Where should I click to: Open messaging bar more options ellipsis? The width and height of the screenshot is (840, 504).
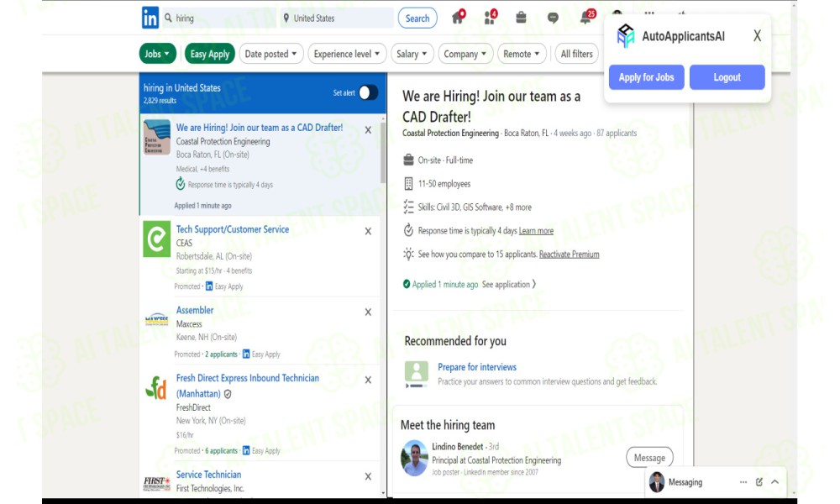tap(743, 482)
